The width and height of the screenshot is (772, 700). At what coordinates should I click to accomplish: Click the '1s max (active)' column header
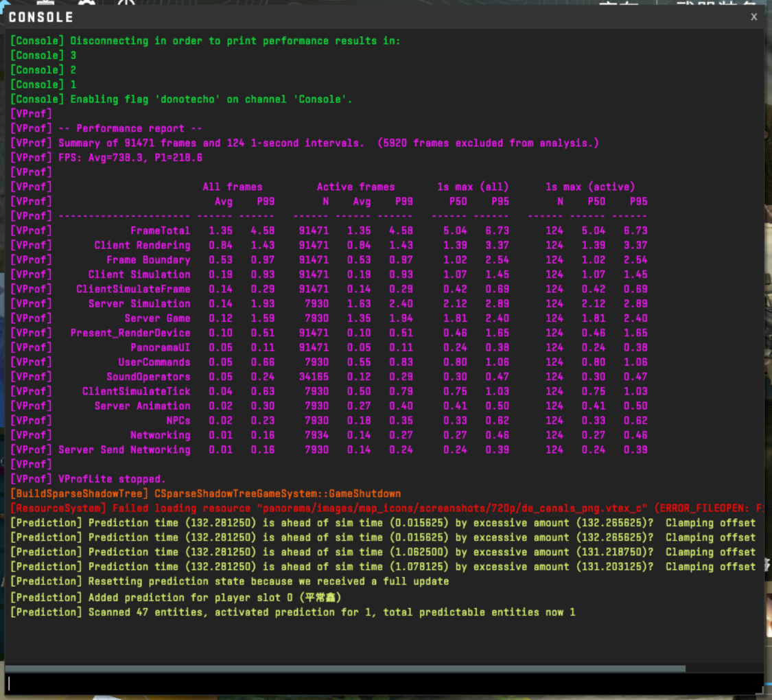(589, 187)
